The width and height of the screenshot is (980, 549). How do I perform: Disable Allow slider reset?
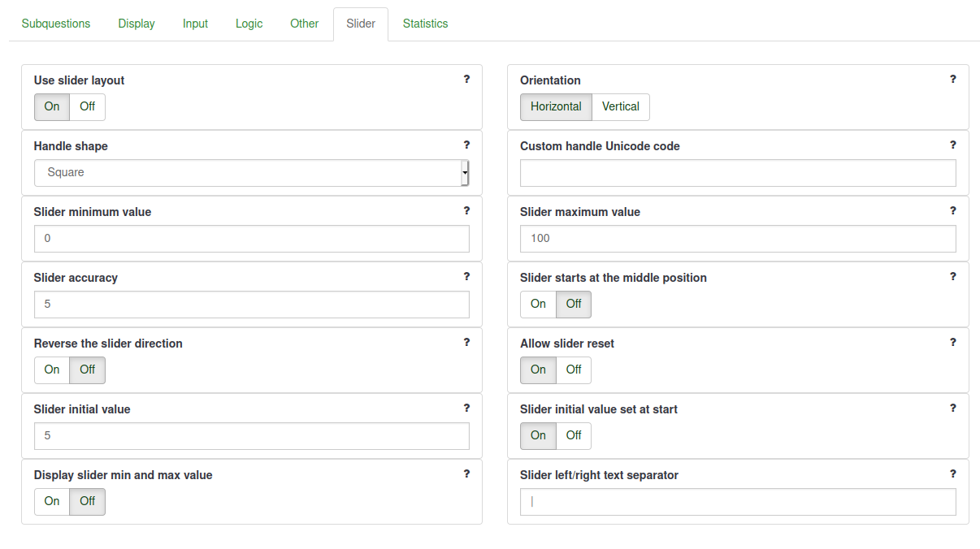[x=574, y=370]
